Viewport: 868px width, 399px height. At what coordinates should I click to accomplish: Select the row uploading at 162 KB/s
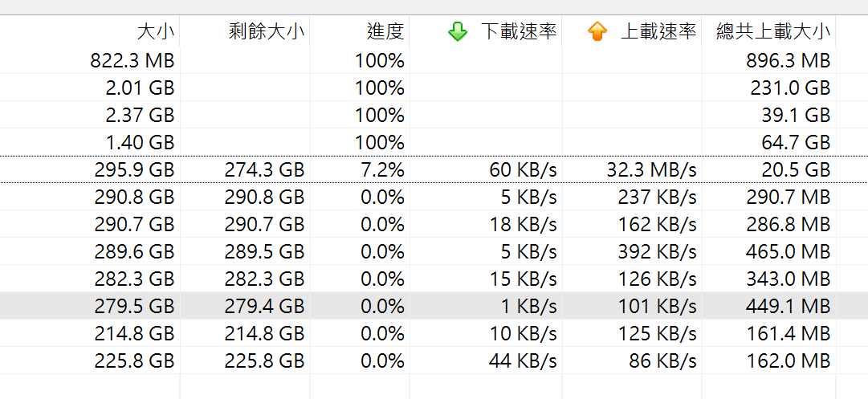click(434, 225)
